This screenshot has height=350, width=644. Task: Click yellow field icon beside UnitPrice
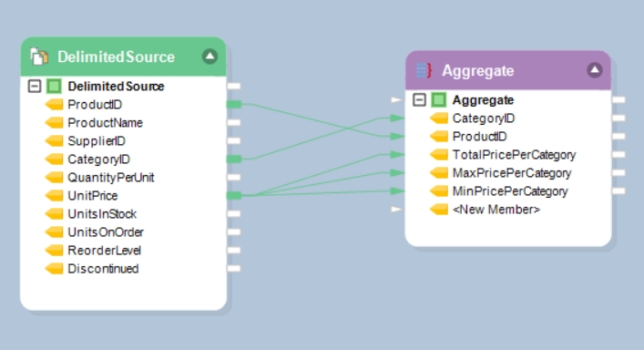pos(54,196)
